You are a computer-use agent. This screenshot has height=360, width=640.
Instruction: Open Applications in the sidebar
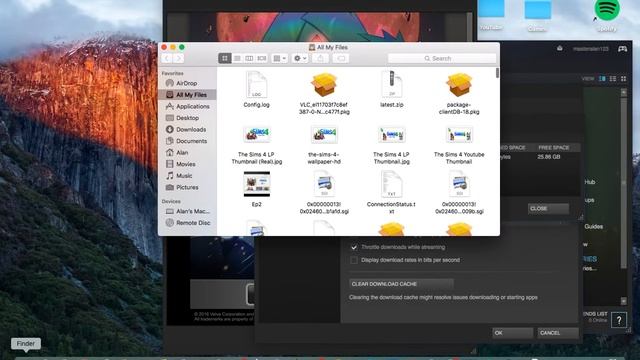(x=187, y=106)
